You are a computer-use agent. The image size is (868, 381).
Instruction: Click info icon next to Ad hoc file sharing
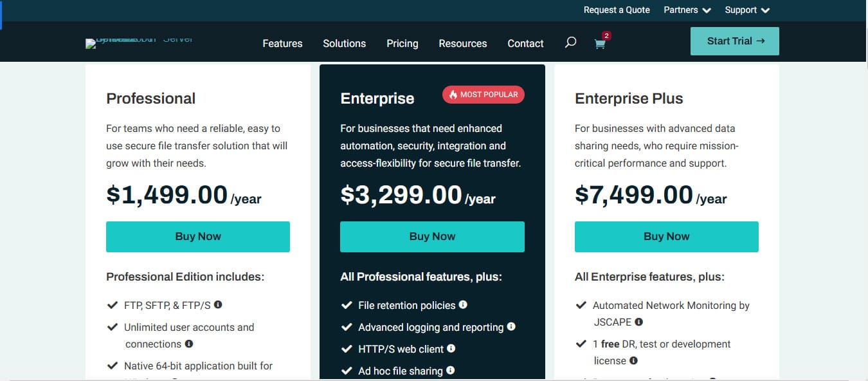coord(450,371)
